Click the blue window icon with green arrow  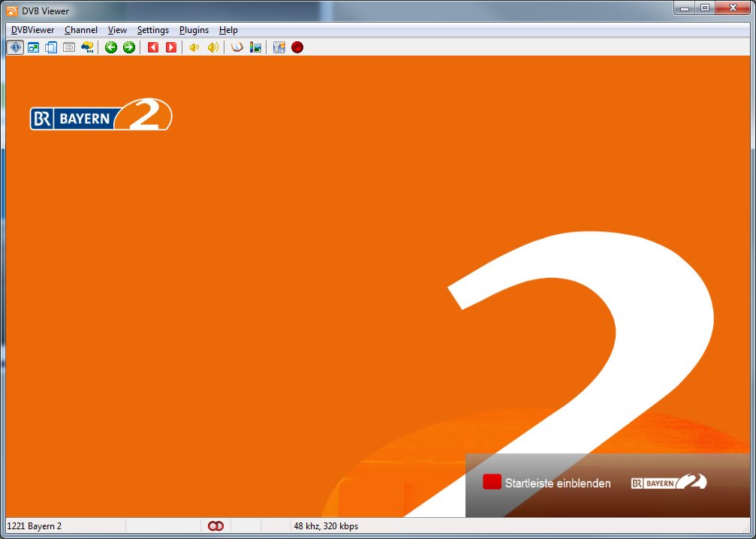point(33,47)
